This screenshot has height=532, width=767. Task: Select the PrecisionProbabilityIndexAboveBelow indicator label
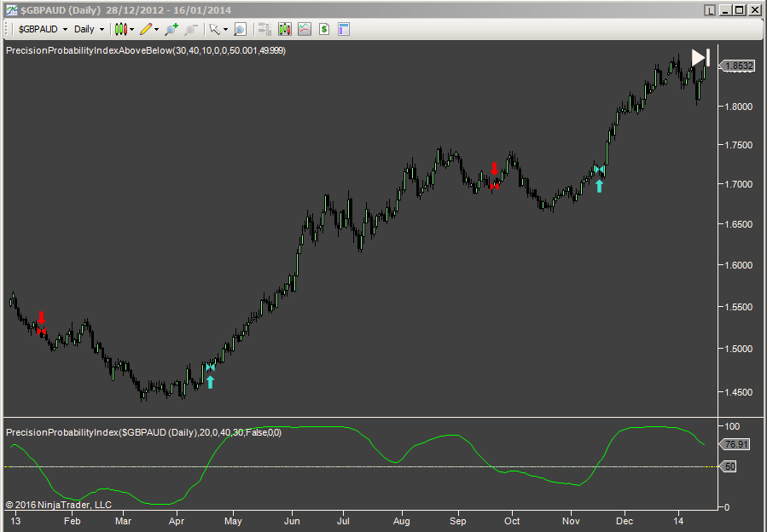click(x=146, y=50)
